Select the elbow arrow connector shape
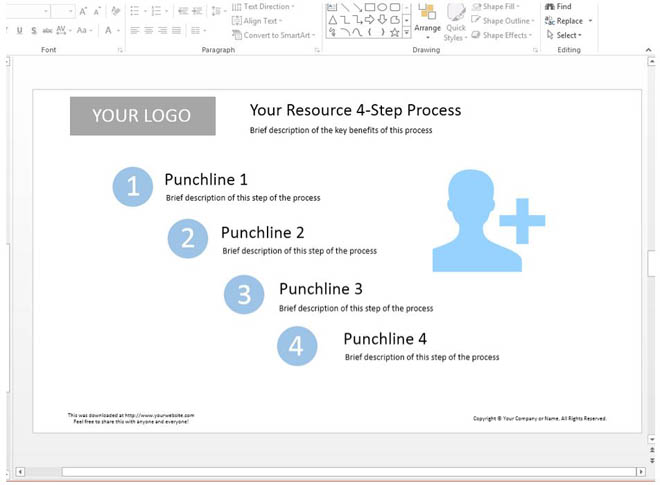 pyautogui.click(x=357, y=20)
